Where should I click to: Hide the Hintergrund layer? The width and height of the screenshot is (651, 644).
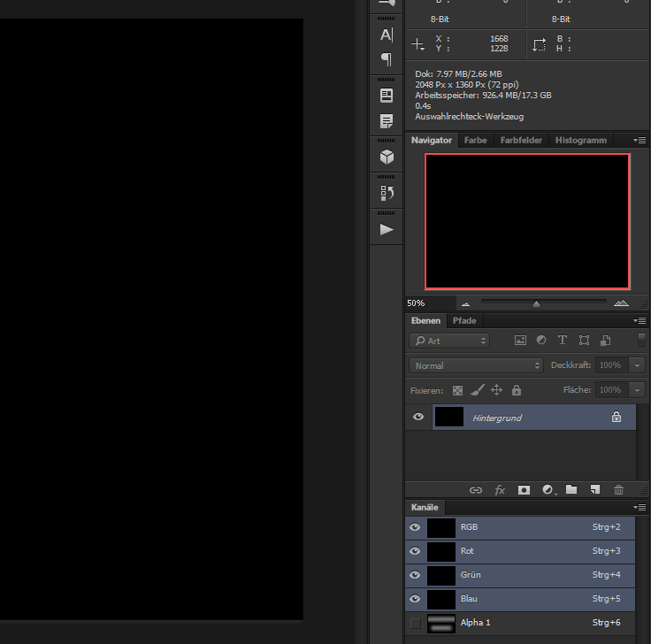click(x=418, y=418)
